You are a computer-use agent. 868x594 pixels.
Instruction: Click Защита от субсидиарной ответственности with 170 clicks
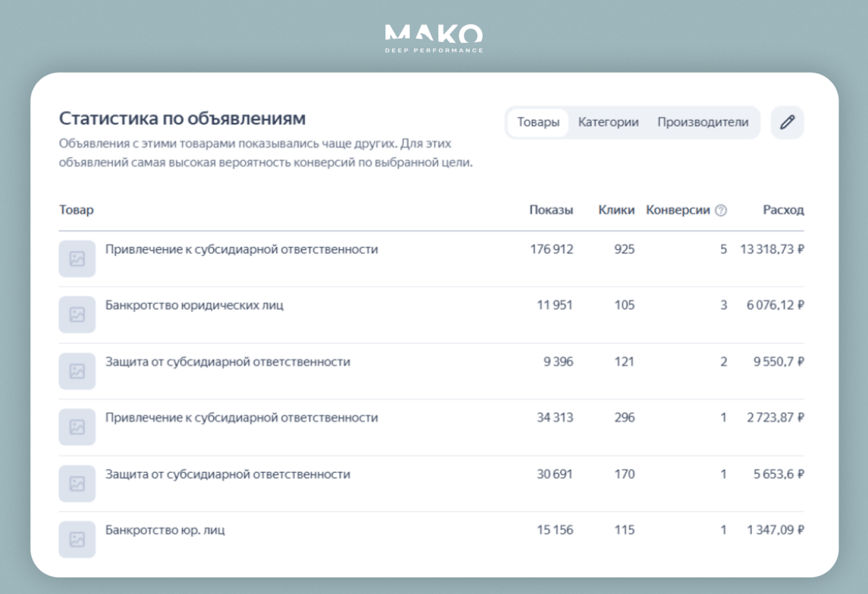coord(228,474)
